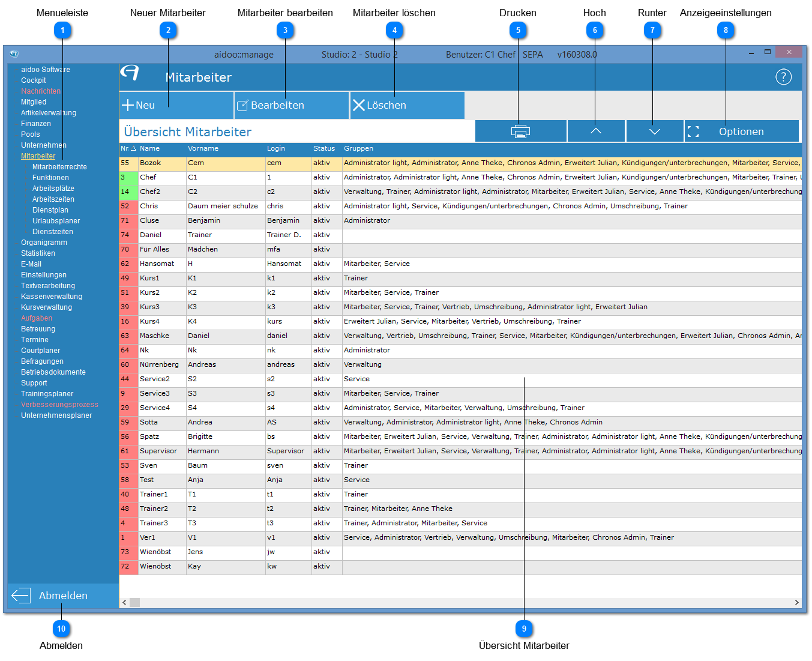This screenshot has width=812, height=661.
Task: Click the Bearbeiten button
Action: click(292, 105)
